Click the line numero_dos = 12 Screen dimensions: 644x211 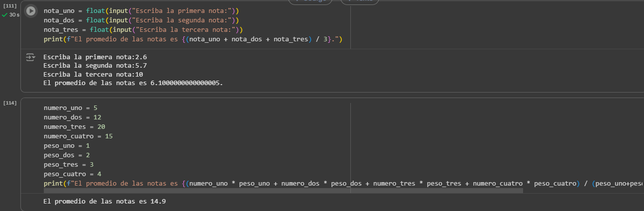(72, 117)
